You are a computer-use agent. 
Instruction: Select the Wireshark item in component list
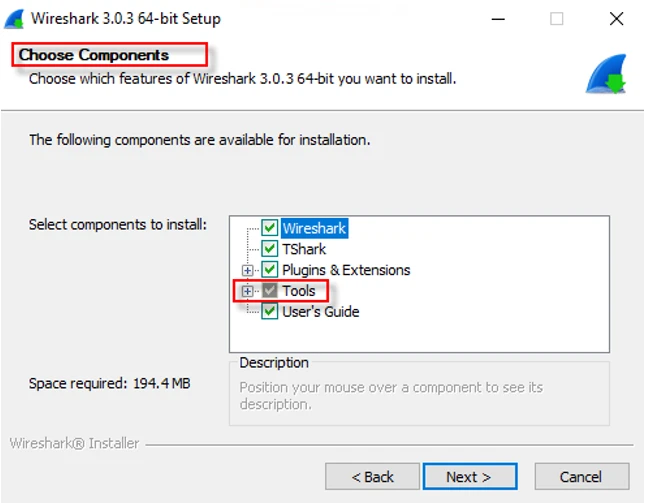[313, 228]
